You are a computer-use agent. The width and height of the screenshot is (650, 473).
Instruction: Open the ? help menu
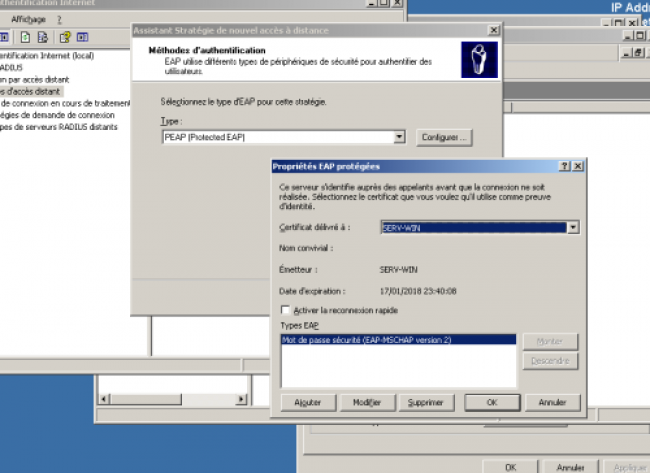(59, 19)
